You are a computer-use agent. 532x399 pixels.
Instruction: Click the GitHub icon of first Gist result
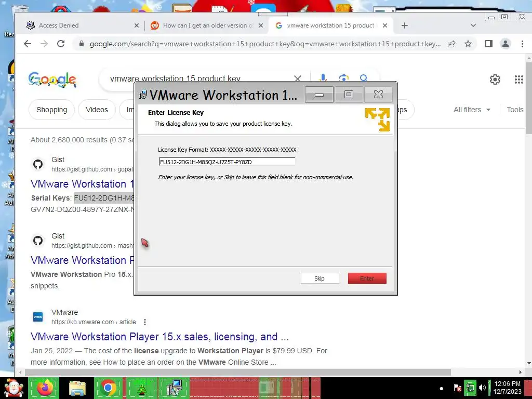click(38, 164)
